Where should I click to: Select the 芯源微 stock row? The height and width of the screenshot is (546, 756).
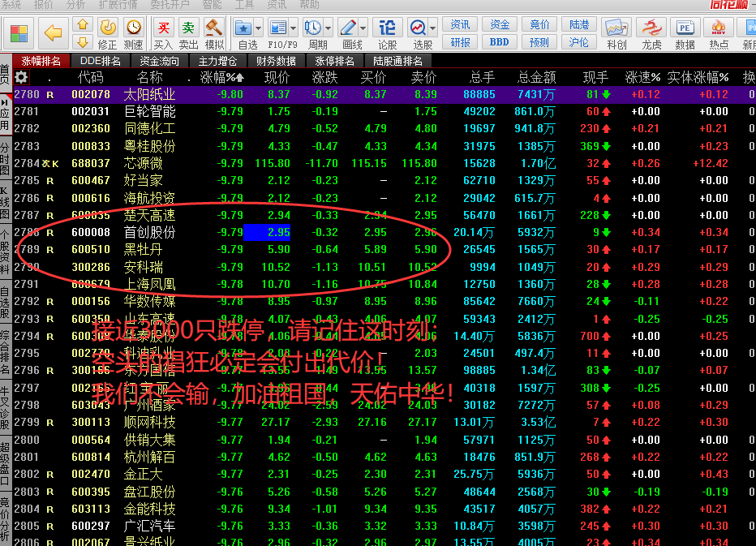coord(384,164)
